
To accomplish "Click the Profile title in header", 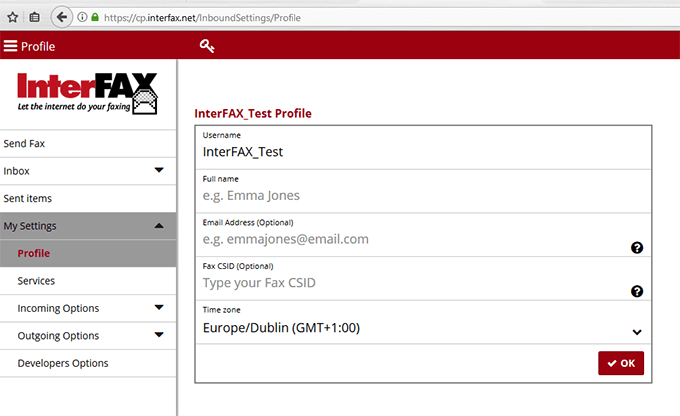I will [38, 46].
